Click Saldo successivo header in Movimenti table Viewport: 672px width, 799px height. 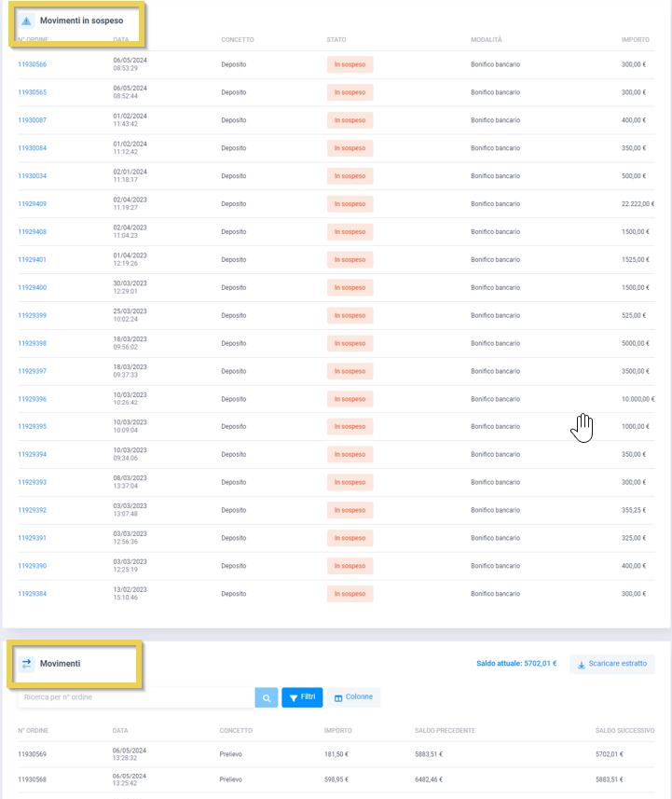click(x=624, y=730)
